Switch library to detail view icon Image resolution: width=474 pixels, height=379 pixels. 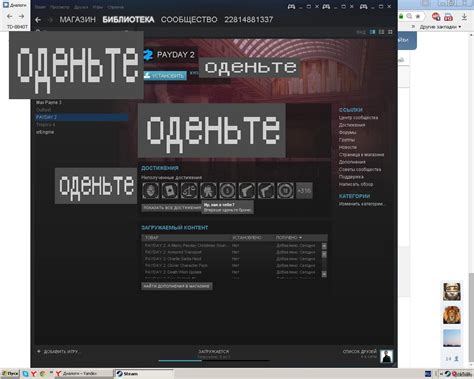(x=372, y=32)
